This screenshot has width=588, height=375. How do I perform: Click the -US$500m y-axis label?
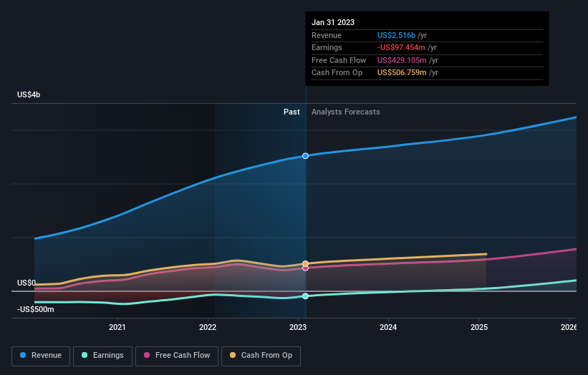click(x=36, y=309)
